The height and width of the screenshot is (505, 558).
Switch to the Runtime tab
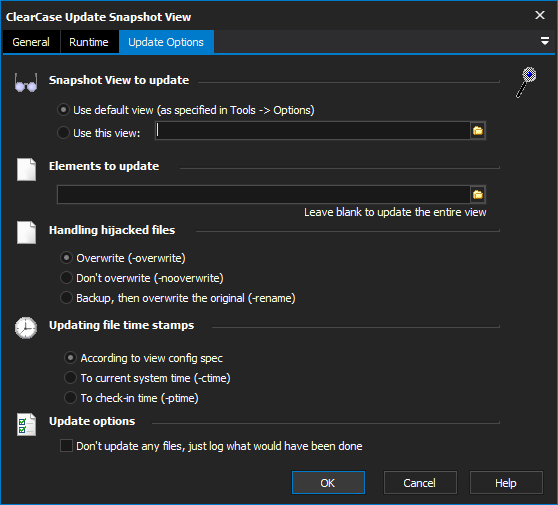pyautogui.click(x=89, y=42)
